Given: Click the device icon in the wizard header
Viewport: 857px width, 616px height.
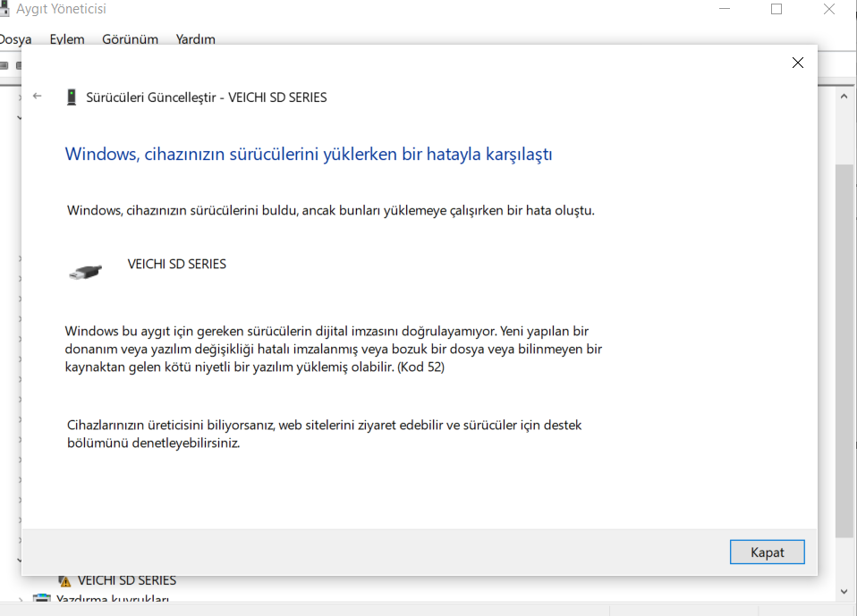Looking at the screenshot, I should [71, 96].
